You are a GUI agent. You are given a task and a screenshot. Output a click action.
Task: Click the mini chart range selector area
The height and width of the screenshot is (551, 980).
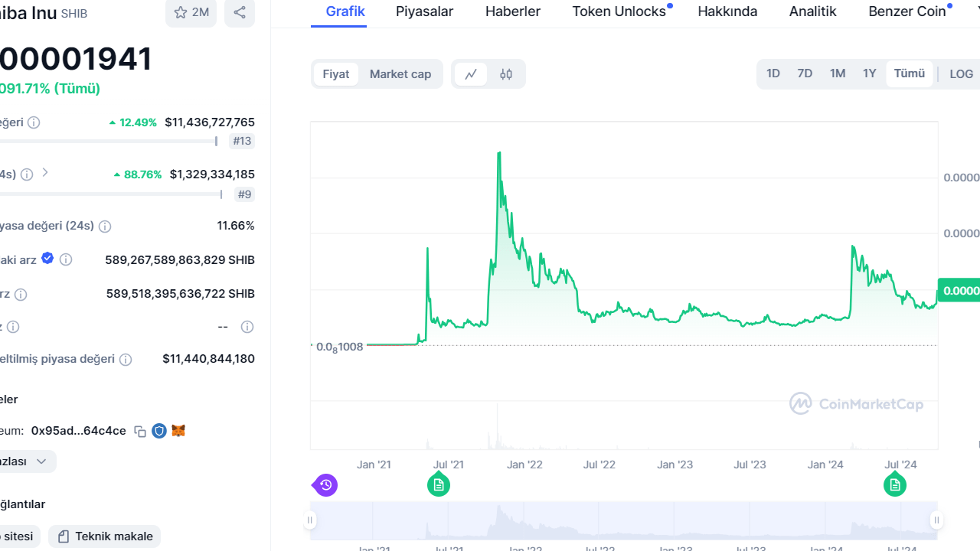point(624,520)
